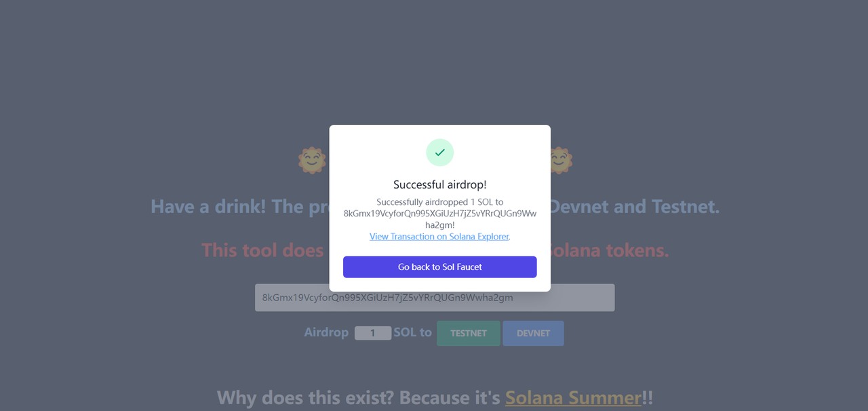Click the right sun face emoji
The width and height of the screenshot is (868, 411).
(x=560, y=161)
